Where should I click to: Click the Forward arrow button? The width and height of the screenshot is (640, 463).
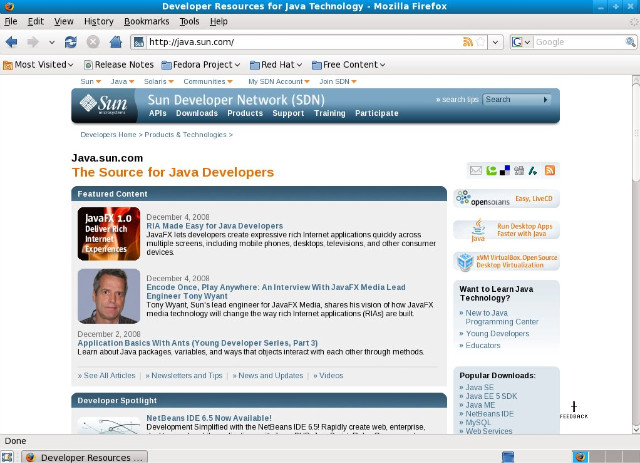pos(33,42)
